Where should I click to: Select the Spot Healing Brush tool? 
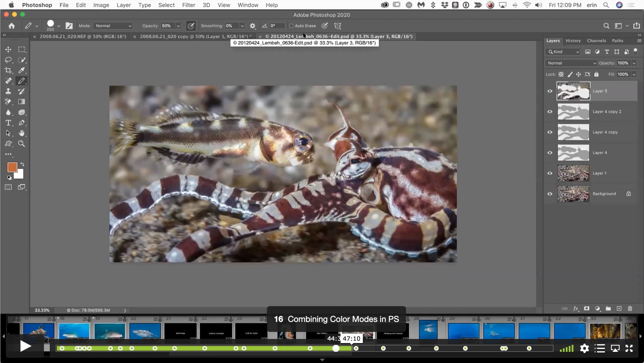[8, 81]
